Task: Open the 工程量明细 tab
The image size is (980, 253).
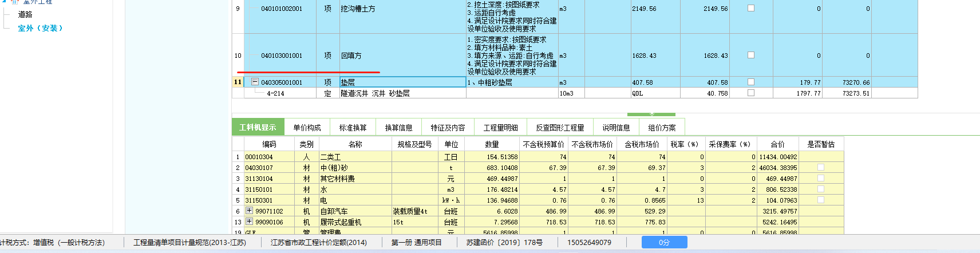Action: (500, 127)
